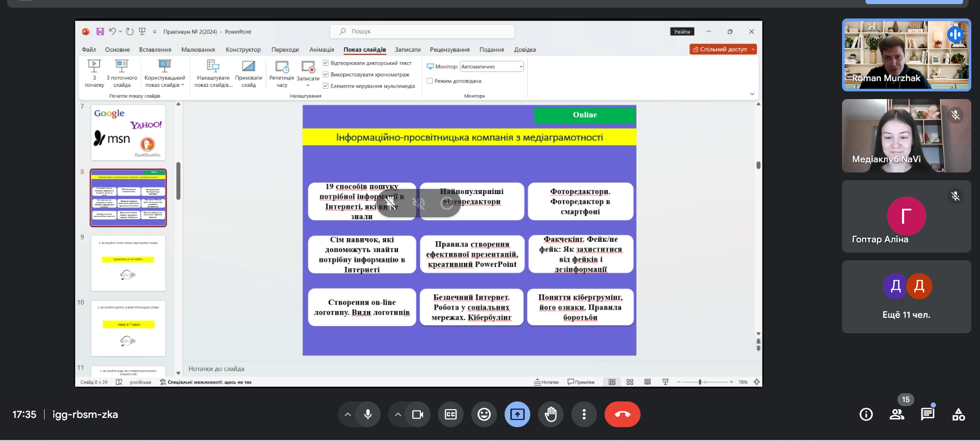The width and height of the screenshot is (980, 441).
Task: Turn off the camera in the call bar
Action: coord(417,414)
